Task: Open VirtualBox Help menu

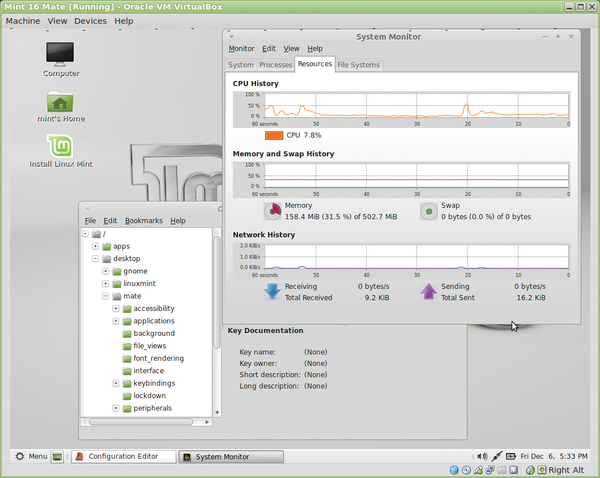Action: [124, 21]
